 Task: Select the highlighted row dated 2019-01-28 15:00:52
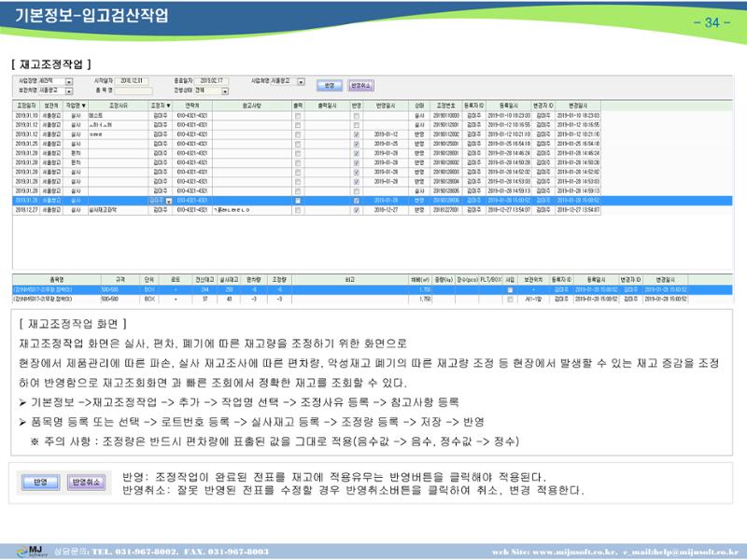click(372, 201)
